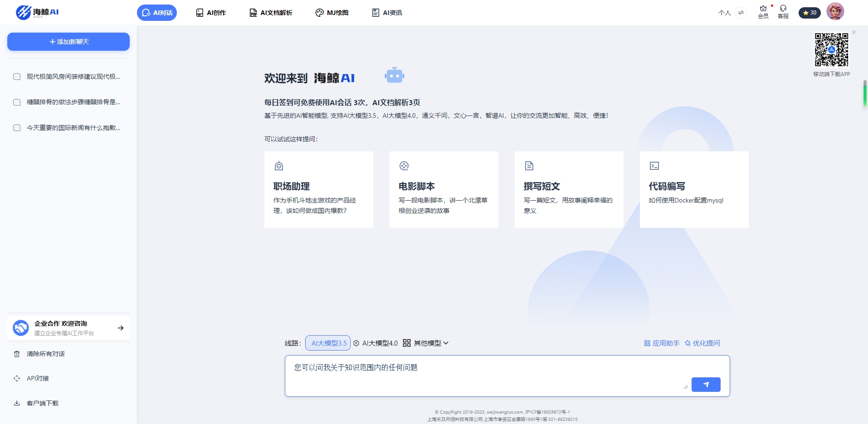Click trash icon for 清除所有对话
The width and height of the screenshot is (868, 424).
point(17,354)
